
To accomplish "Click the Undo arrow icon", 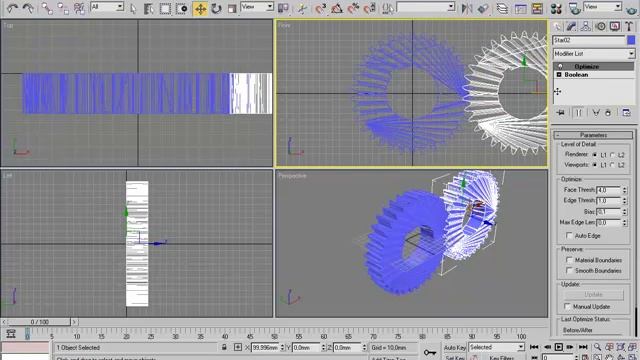I will pos(12,8).
